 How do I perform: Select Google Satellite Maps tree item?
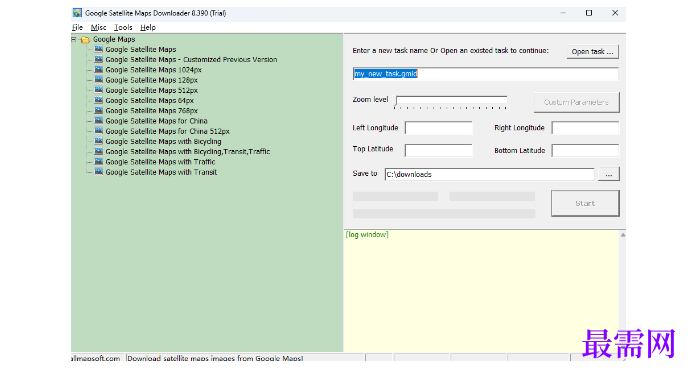click(141, 50)
